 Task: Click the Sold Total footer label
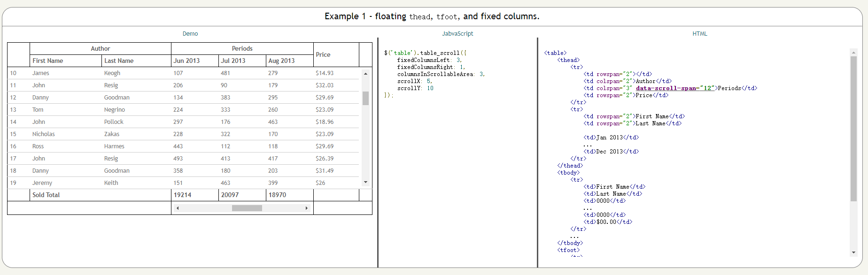pos(46,195)
